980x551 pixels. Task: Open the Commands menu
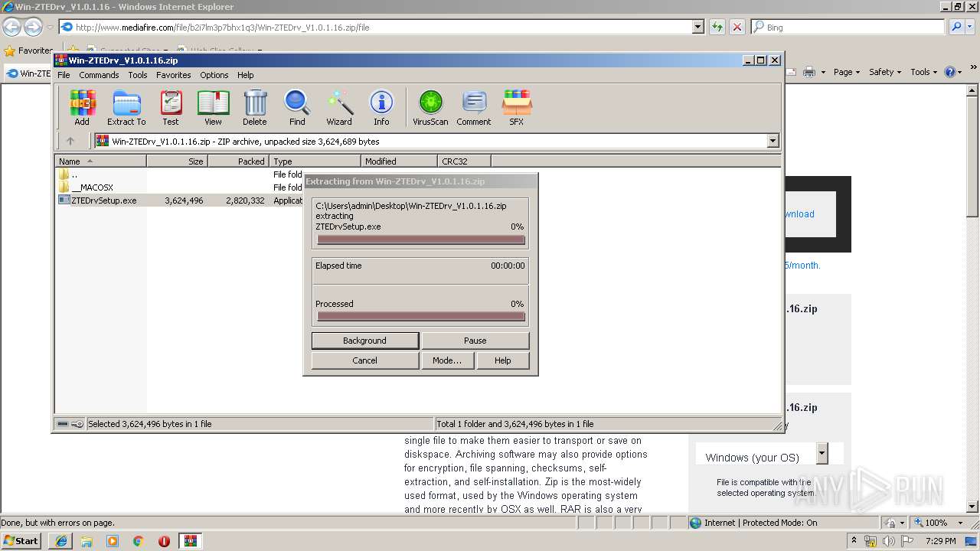click(x=99, y=75)
